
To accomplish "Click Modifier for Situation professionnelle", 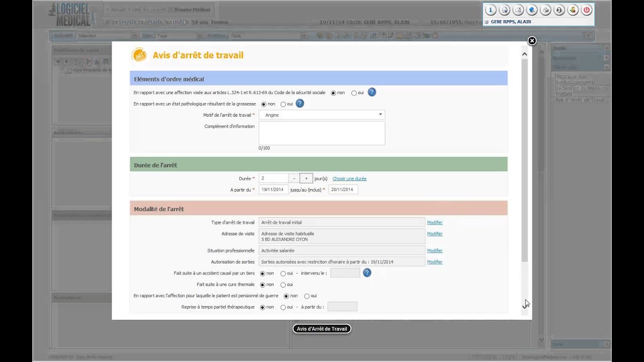I will point(435,250).
